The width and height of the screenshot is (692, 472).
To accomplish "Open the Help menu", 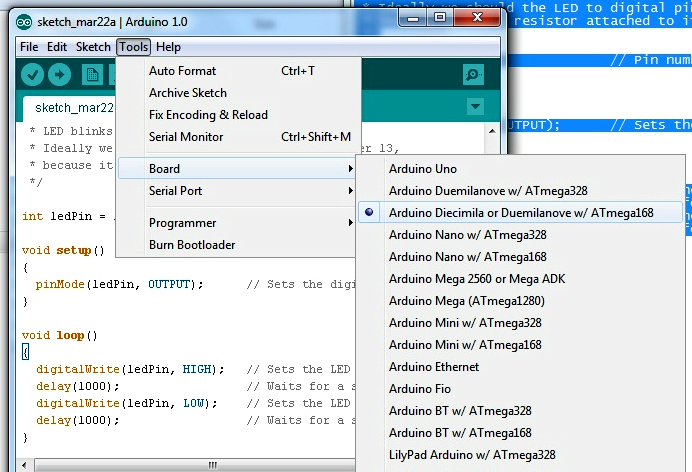I will click(x=168, y=47).
